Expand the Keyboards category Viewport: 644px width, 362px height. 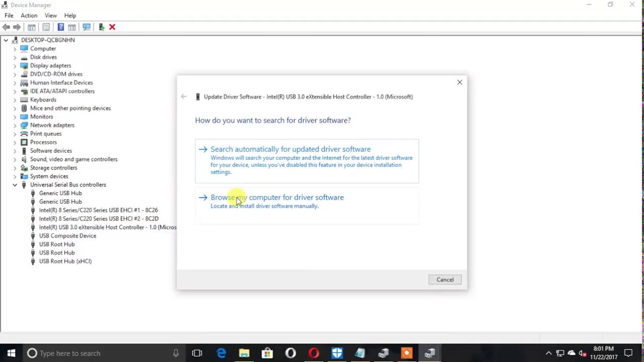pyautogui.click(x=15, y=100)
